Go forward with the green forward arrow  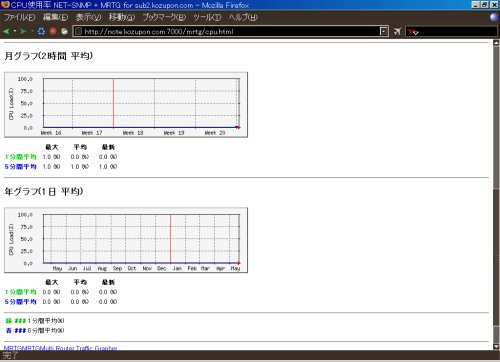coord(23,31)
